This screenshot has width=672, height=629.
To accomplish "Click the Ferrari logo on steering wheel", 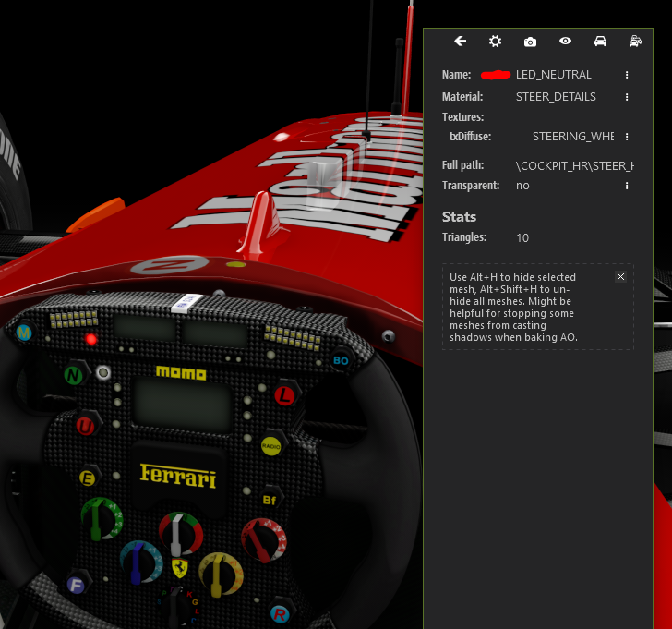I will [178, 475].
